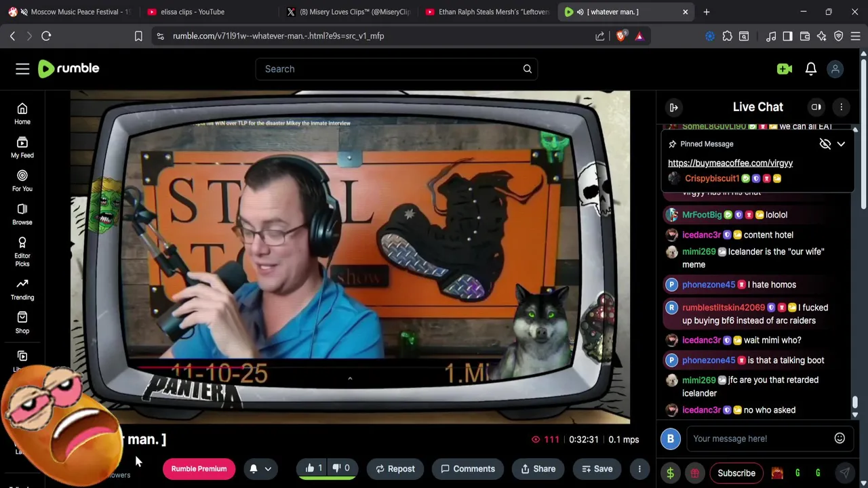Open the Rumble notifications bell
Viewport: 868px width, 488px height.
pyautogui.click(x=810, y=68)
